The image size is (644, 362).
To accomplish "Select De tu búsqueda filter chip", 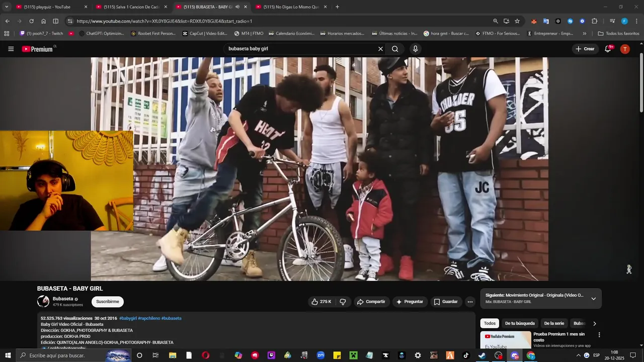I will coord(520,323).
